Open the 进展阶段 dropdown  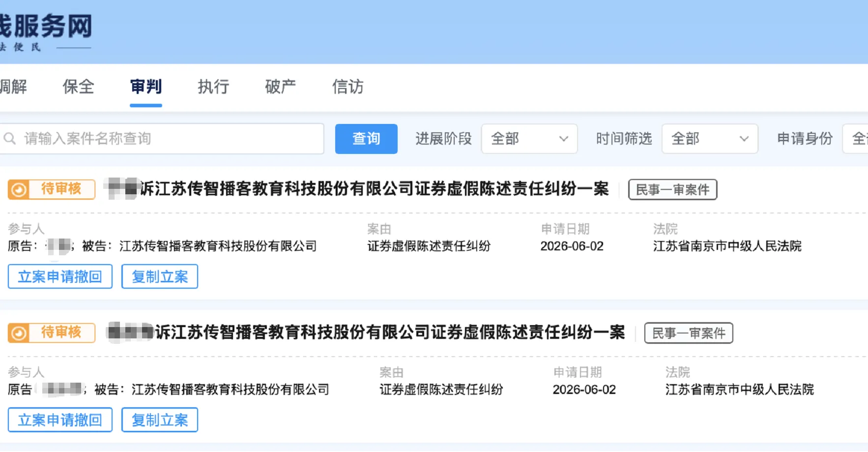529,139
